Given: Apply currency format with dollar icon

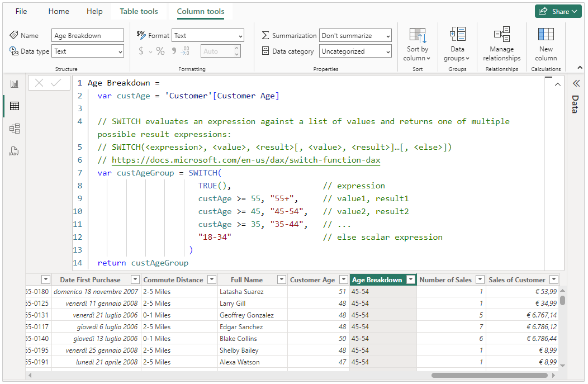Looking at the screenshot, I should tap(141, 51).
